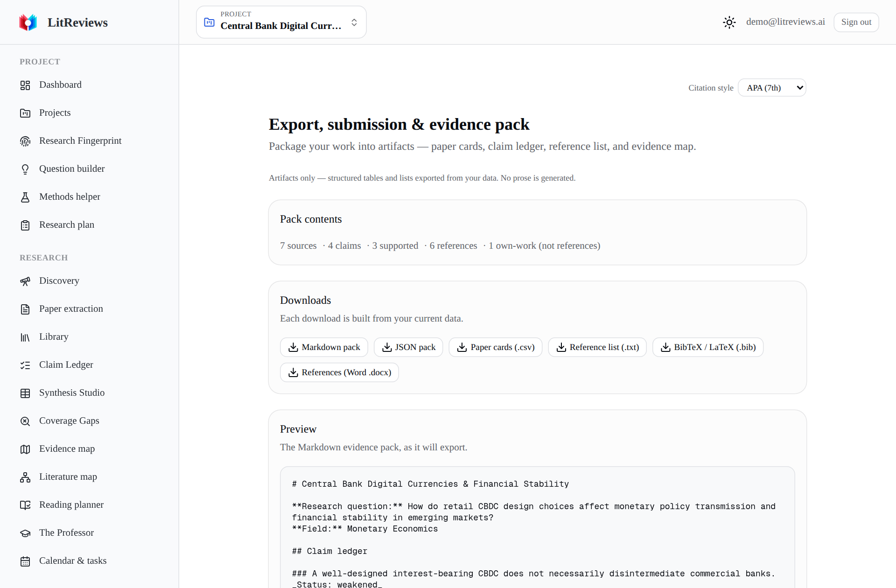Click the Discovery telescope icon
This screenshot has height=588, width=896.
25,281
